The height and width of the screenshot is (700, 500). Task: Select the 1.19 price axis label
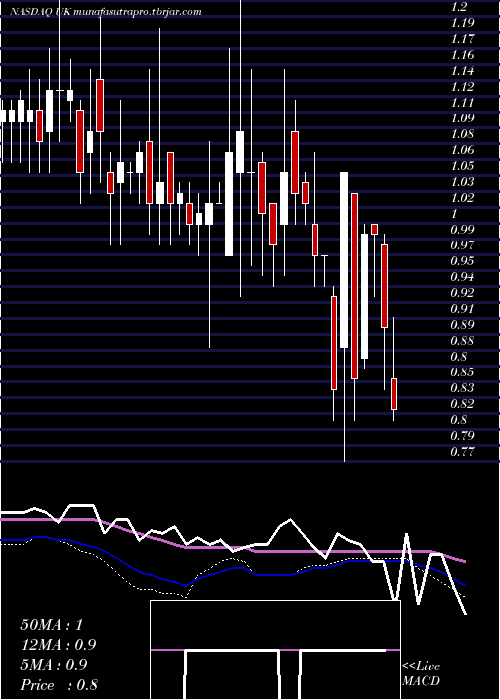462,23
